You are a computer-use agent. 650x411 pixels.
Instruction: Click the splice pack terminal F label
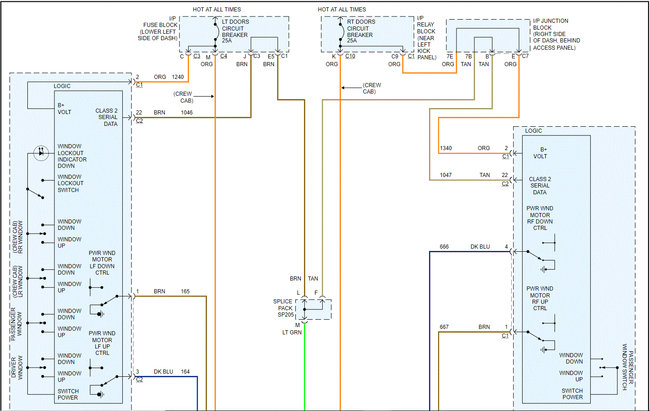(316, 293)
